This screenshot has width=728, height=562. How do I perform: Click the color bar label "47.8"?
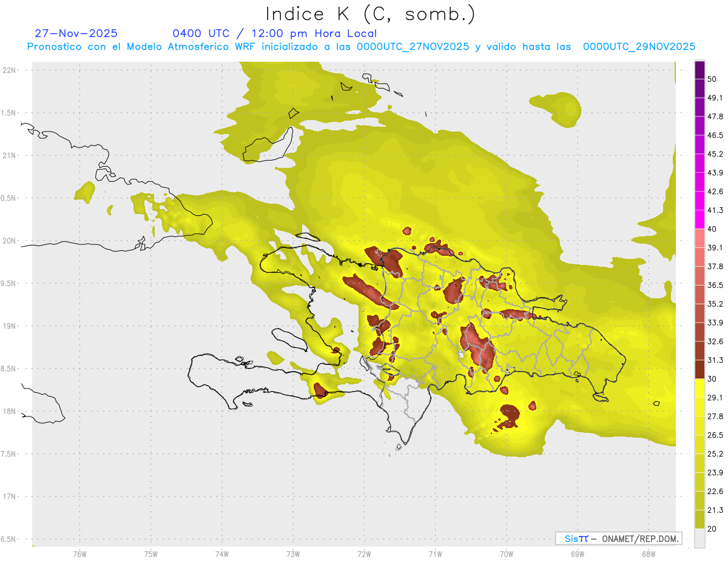tap(715, 116)
